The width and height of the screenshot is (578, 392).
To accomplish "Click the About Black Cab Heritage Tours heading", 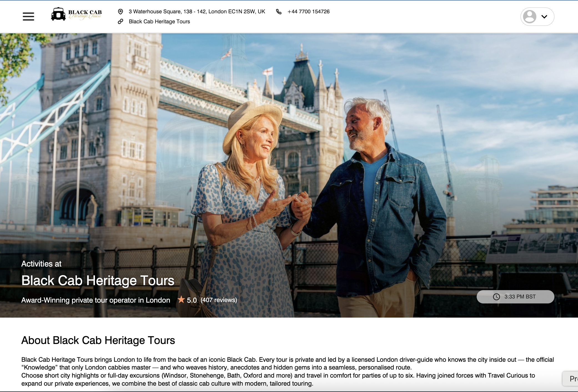I will pos(98,340).
